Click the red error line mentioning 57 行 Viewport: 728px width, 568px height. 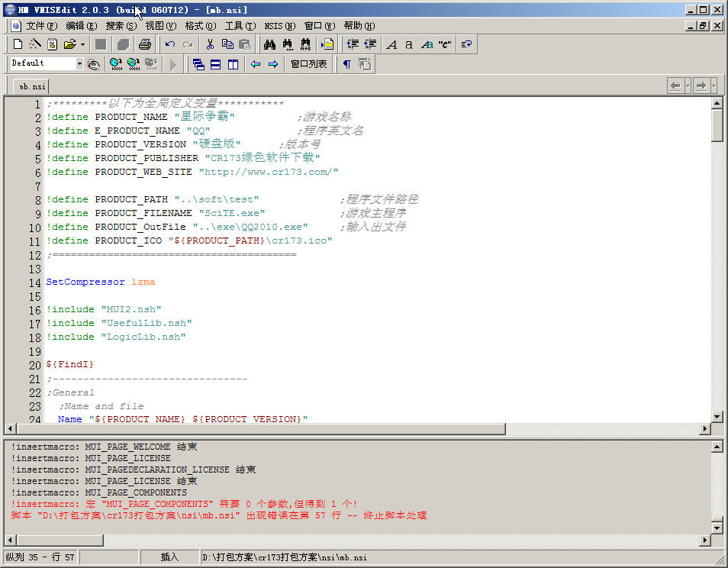[219, 515]
